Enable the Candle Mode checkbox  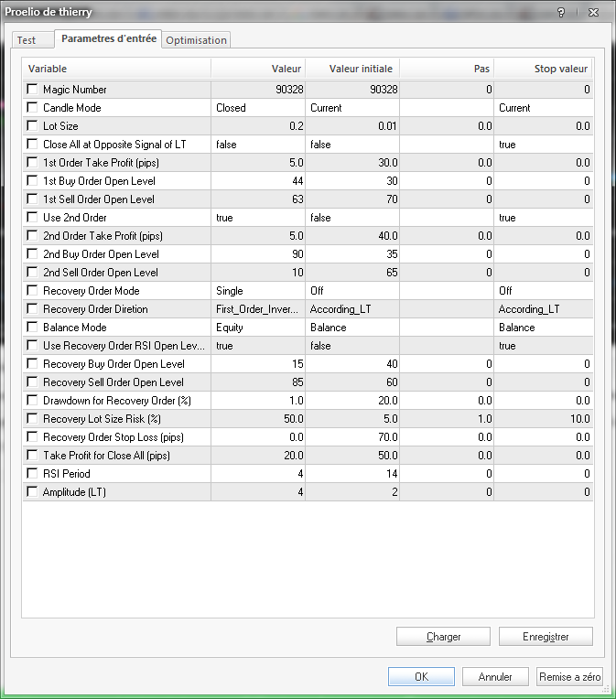point(32,107)
